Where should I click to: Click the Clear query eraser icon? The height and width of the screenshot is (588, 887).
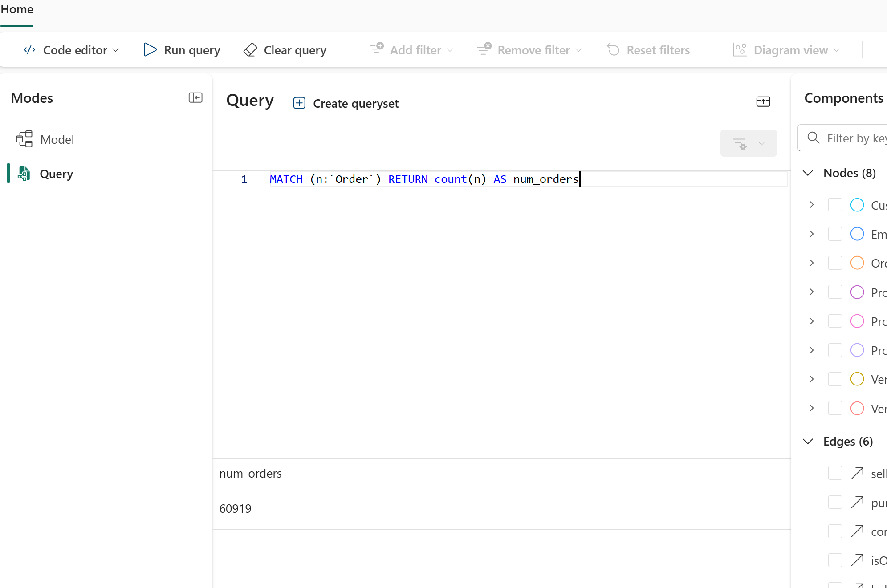[x=250, y=50]
